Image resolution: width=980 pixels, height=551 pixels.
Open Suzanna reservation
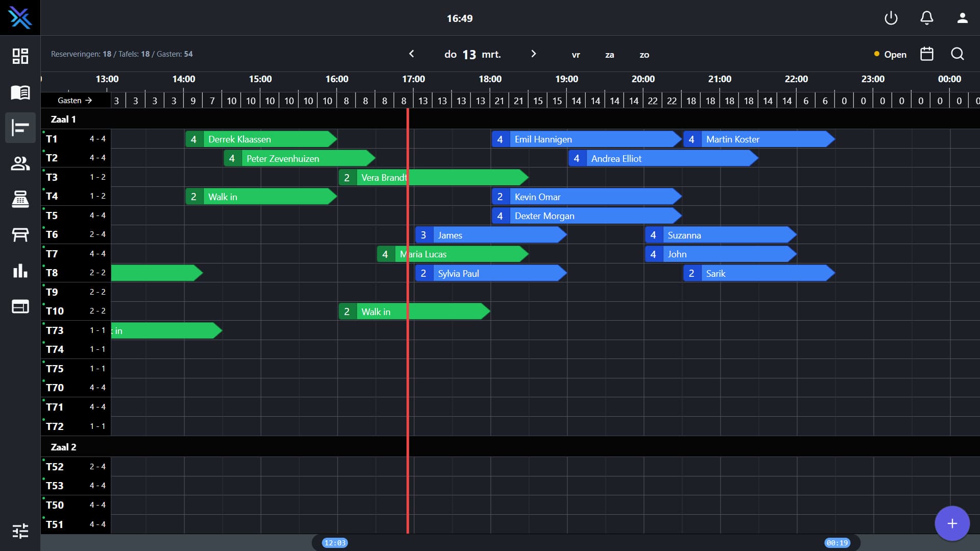click(x=721, y=235)
